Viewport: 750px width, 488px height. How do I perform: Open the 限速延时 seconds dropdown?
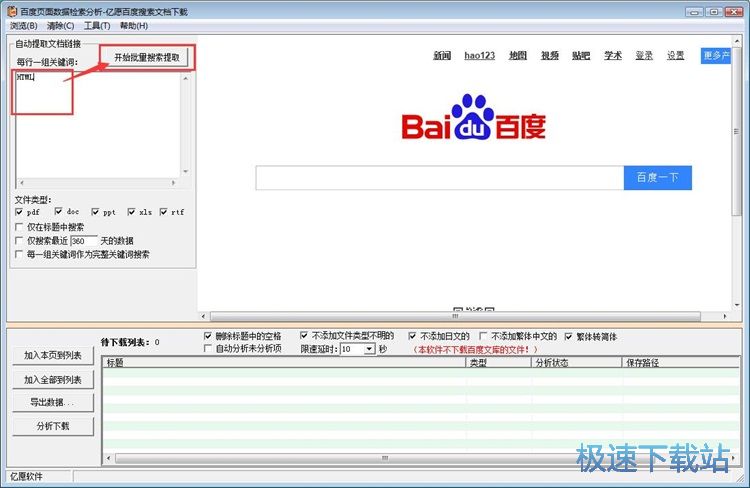coord(369,349)
